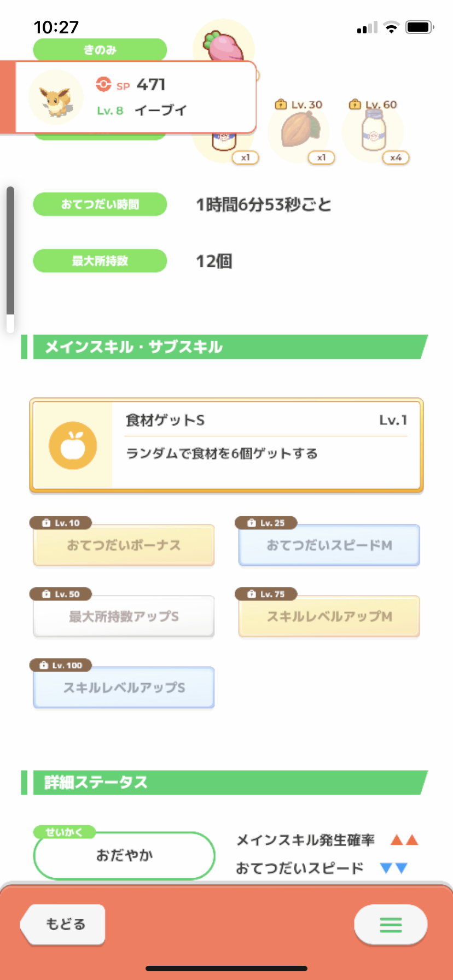The width and height of the screenshot is (453, 980).
Task: Tap the Poké Ball SP icon
Action: (103, 84)
